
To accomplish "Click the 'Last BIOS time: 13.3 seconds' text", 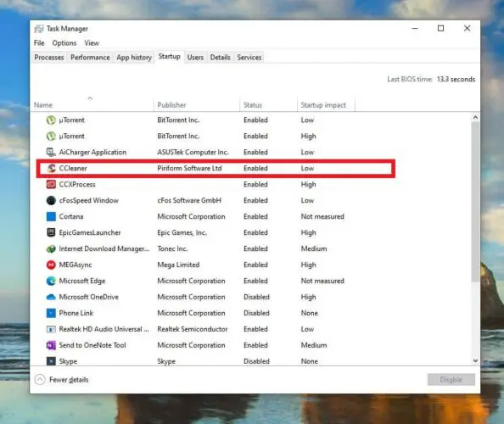I will (431, 79).
